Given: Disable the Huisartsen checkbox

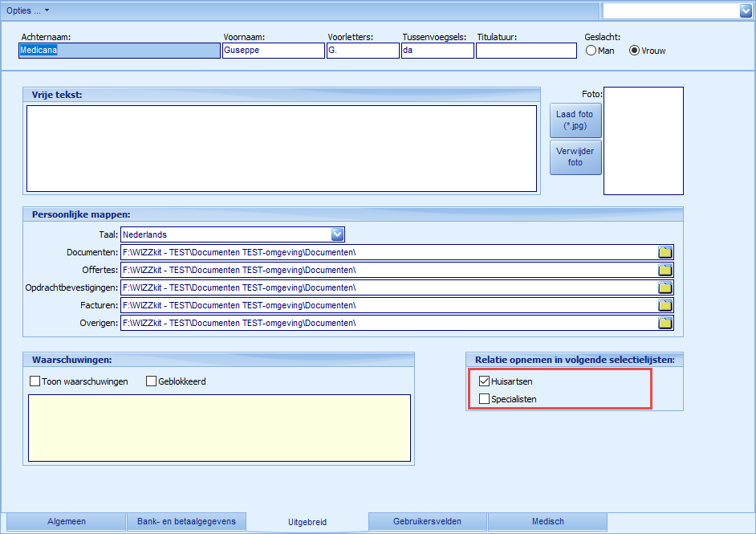Looking at the screenshot, I should click(x=484, y=381).
